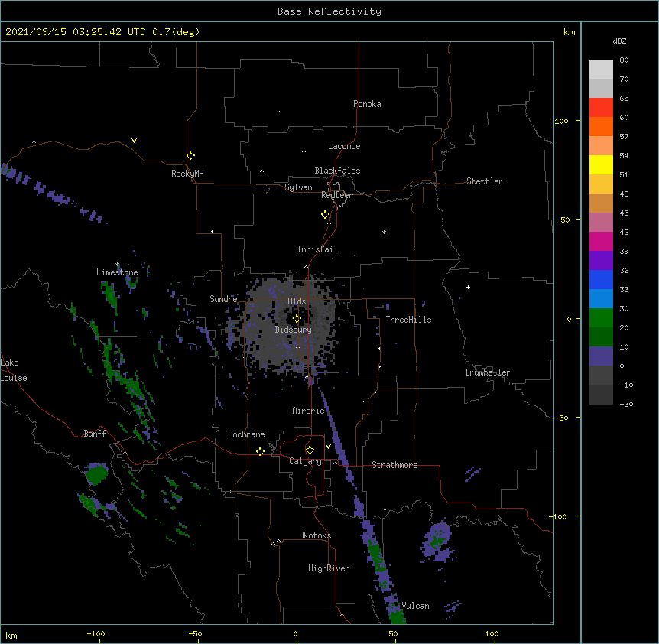Click the Lake Louise label

click(x=14, y=370)
